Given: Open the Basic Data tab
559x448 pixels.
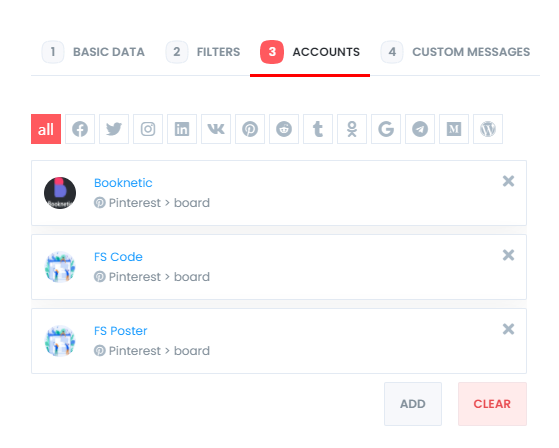Looking at the screenshot, I should point(93,52).
